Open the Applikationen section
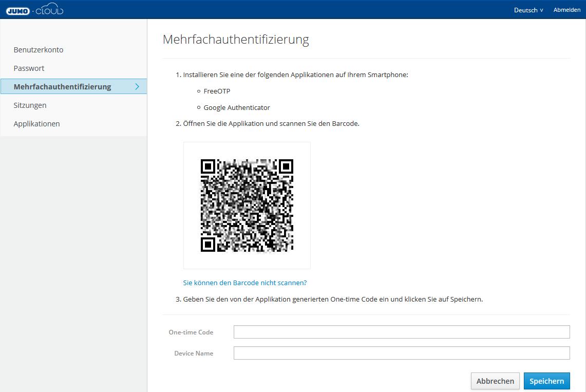 (36, 123)
